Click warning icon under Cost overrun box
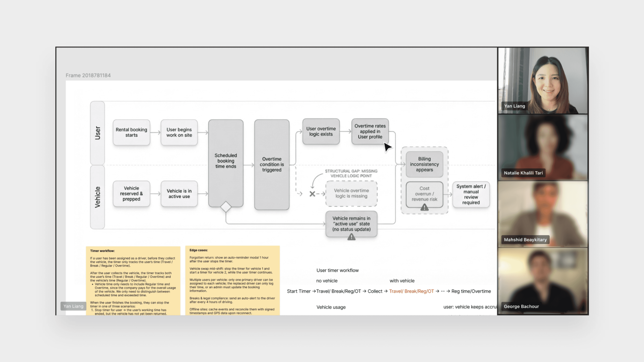Image resolution: width=644 pixels, height=362 pixels. tap(424, 207)
